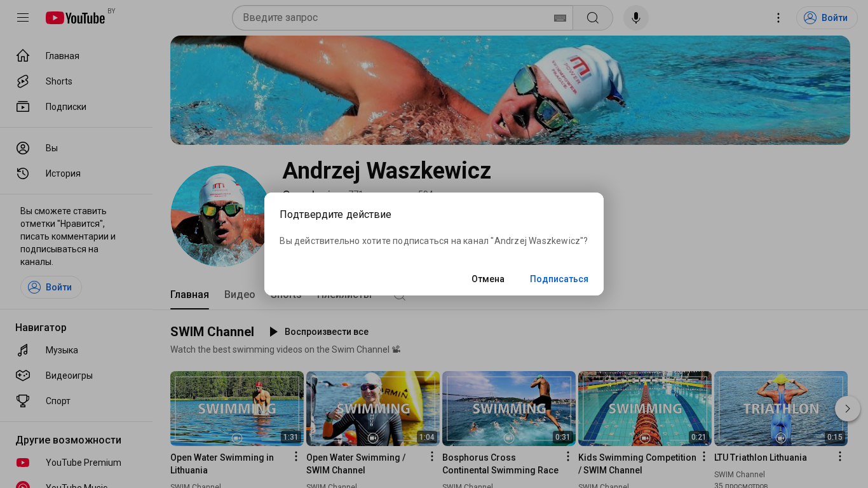The height and width of the screenshot is (488, 868).
Task: Open the 1:04 Open Water Swimming thumbnail
Action: (373, 409)
